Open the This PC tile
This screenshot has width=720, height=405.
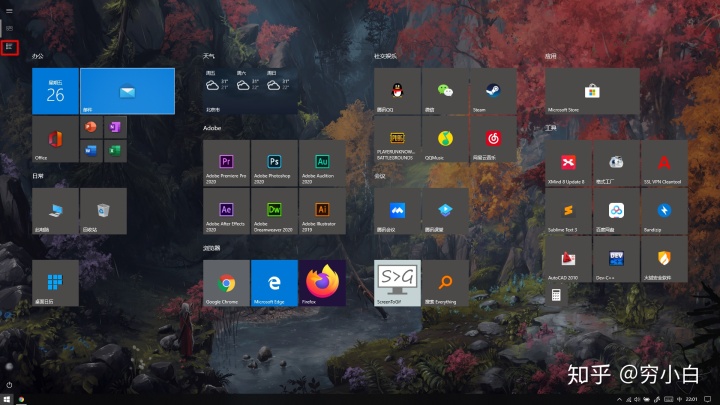pos(55,211)
